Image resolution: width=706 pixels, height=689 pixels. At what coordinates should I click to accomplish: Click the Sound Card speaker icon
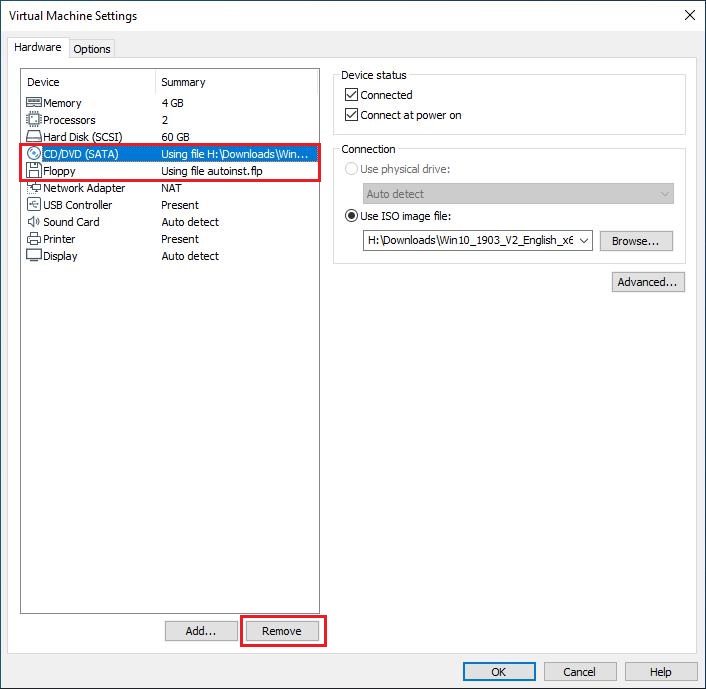click(33, 222)
